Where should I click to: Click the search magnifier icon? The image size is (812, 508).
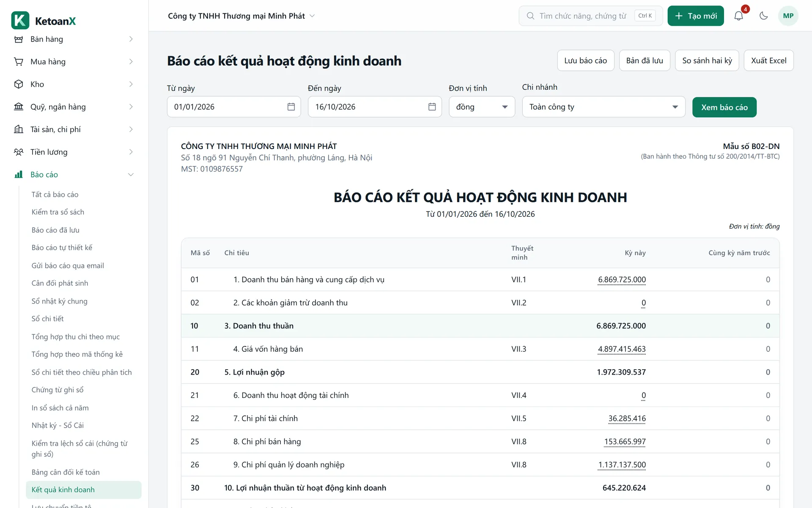point(530,16)
